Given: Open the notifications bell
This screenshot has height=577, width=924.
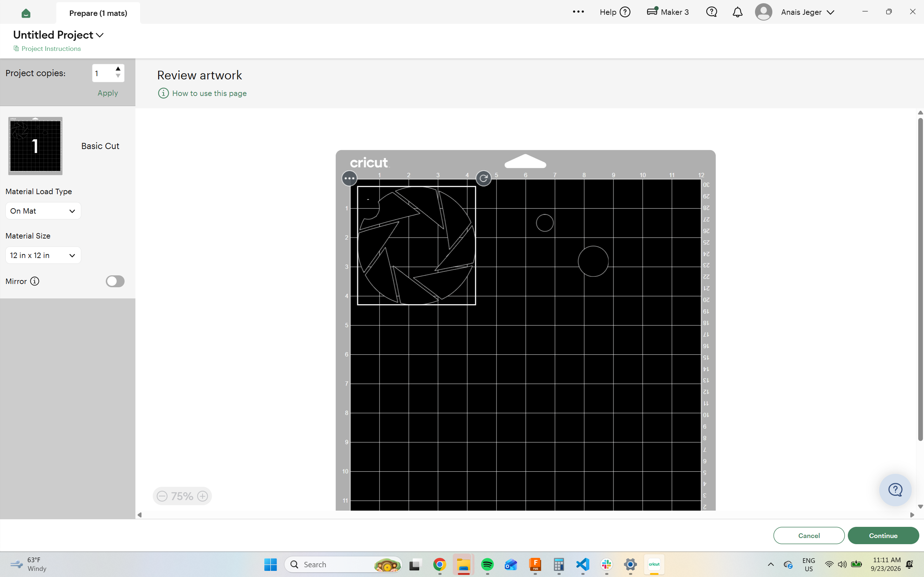Looking at the screenshot, I should tap(737, 12).
